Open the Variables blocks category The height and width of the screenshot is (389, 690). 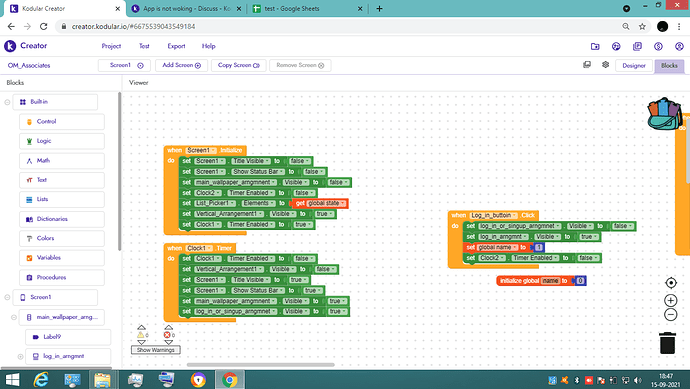(x=62, y=258)
